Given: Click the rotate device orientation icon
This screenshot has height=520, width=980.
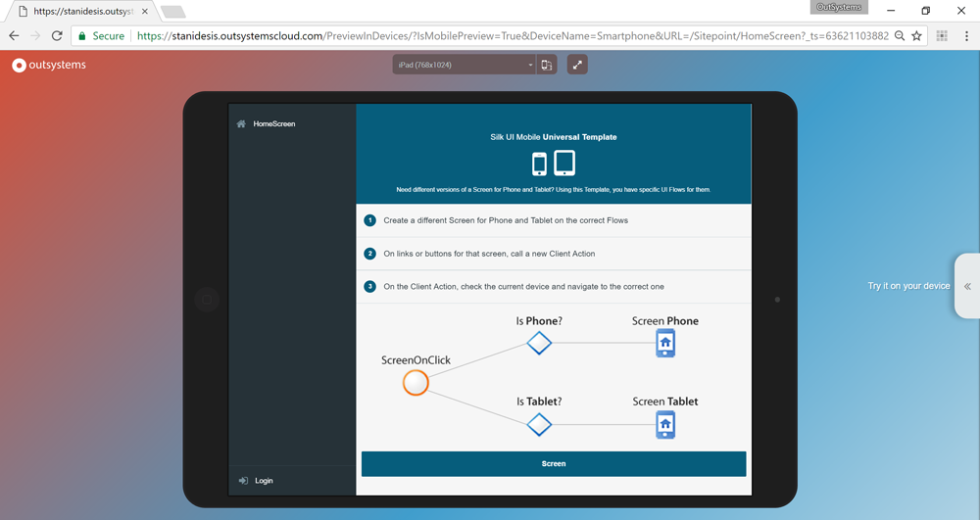Looking at the screenshot, I should [547, 65].
